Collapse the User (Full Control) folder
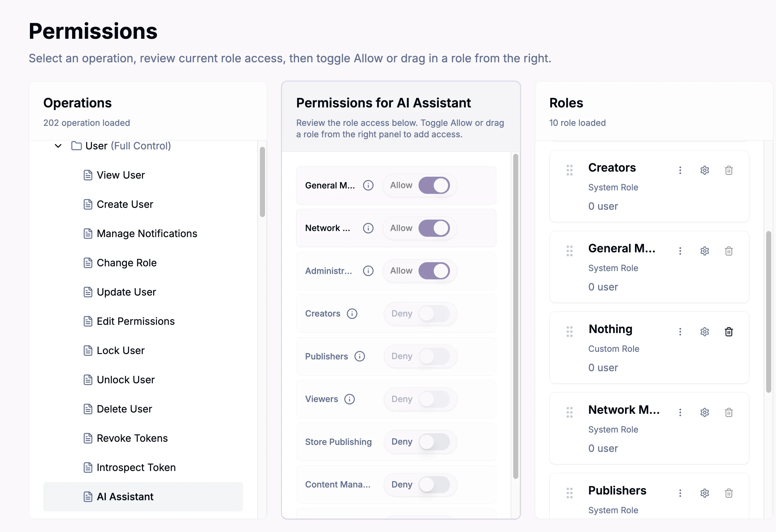This screenshot has height=532, width=776. [58, 146]
